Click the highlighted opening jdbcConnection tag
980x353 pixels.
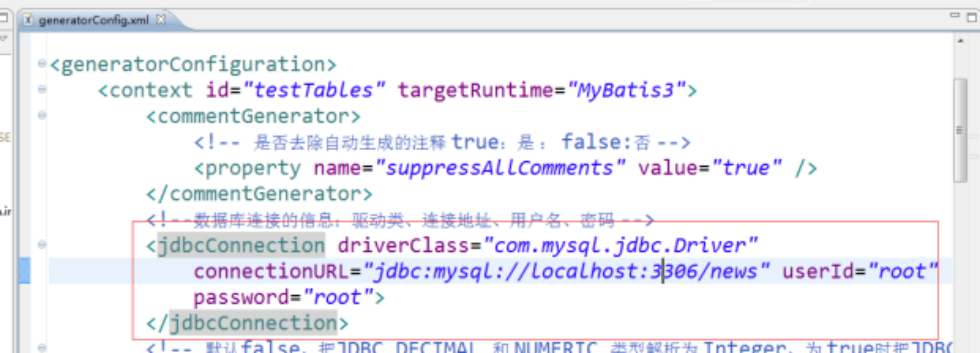[x=241, y=245]
